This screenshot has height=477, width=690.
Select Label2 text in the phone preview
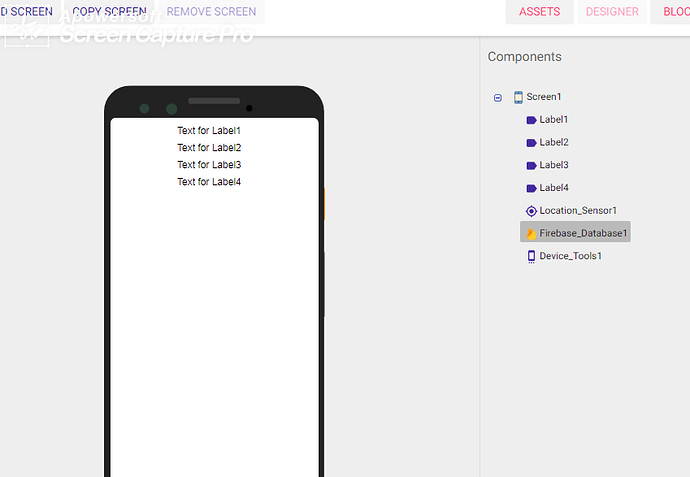point(209,148)
